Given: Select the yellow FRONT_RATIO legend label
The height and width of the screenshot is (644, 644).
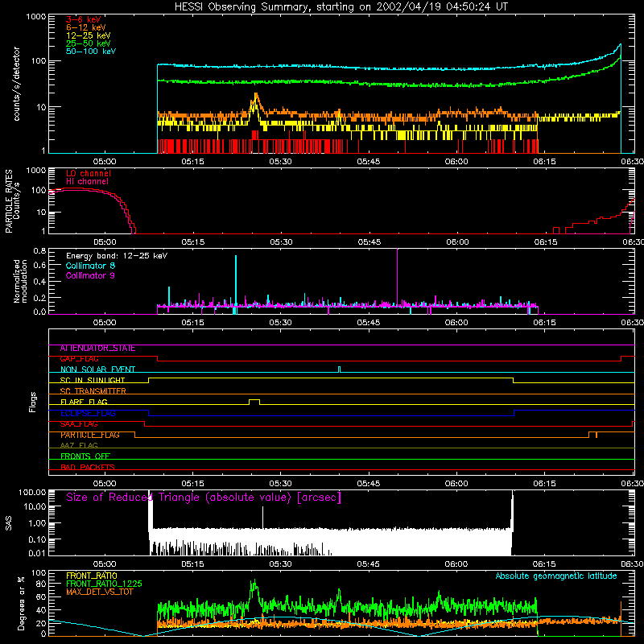Looking at the screenshot, I should [92, 576].
